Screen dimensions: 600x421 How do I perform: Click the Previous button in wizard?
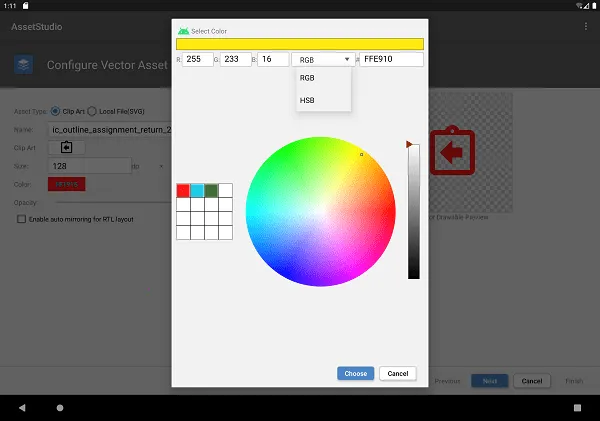tap(447, 381)
